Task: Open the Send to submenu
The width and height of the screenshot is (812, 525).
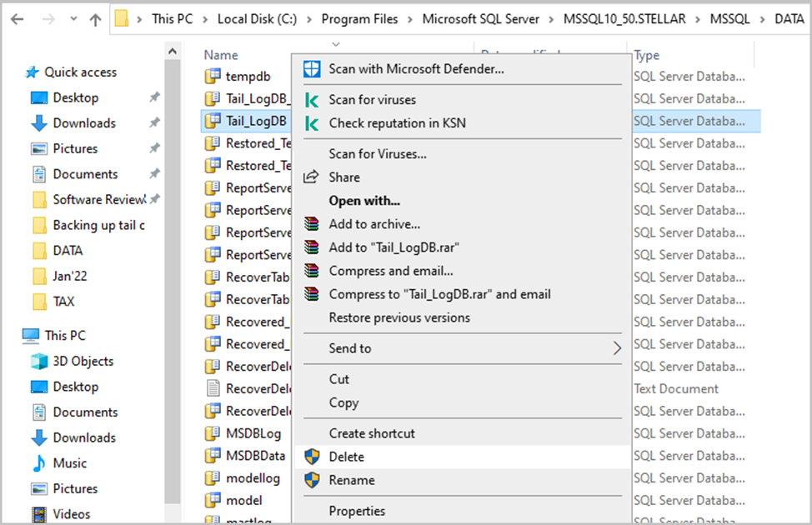Action: click(462, 348)
